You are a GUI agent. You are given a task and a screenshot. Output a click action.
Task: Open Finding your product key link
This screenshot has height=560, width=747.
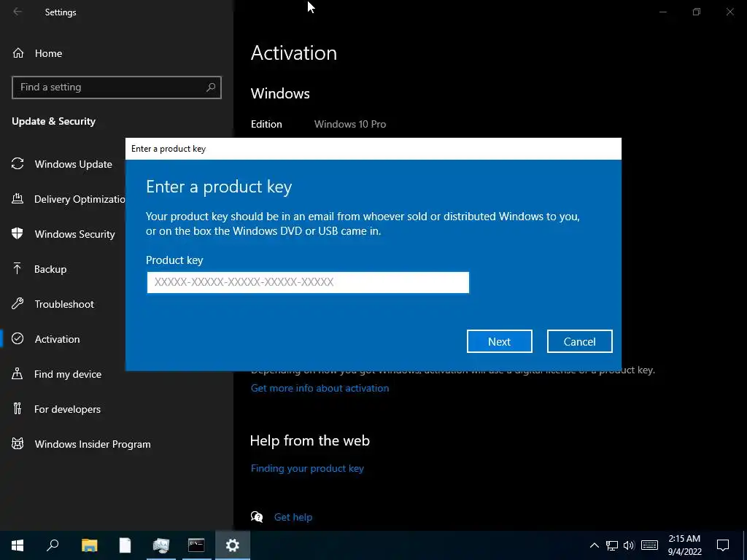pos(307,468)
